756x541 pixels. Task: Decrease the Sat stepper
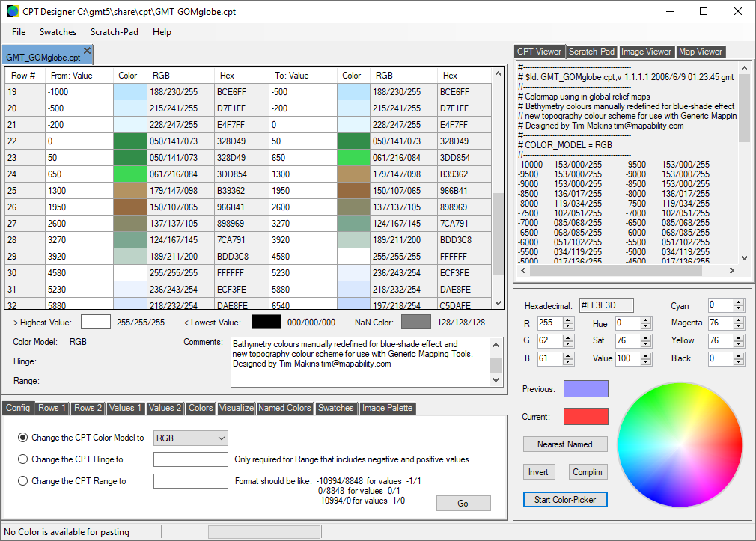pos(647,344)
